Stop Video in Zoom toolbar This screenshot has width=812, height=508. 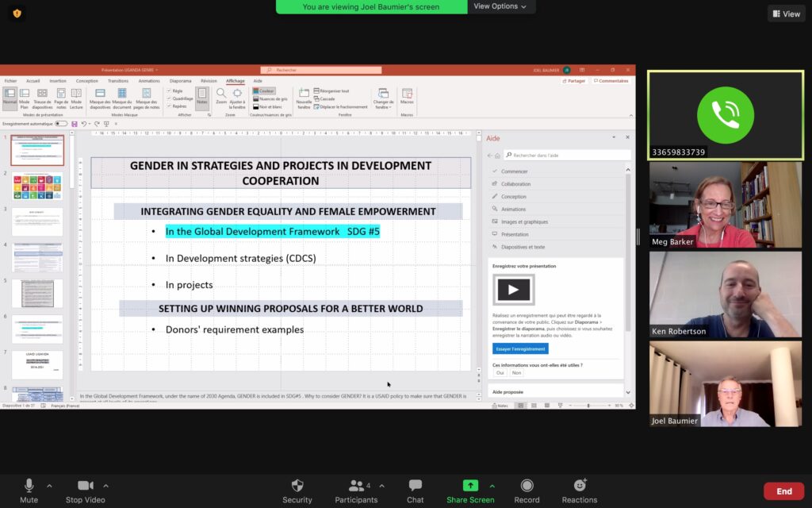(86, 491)
